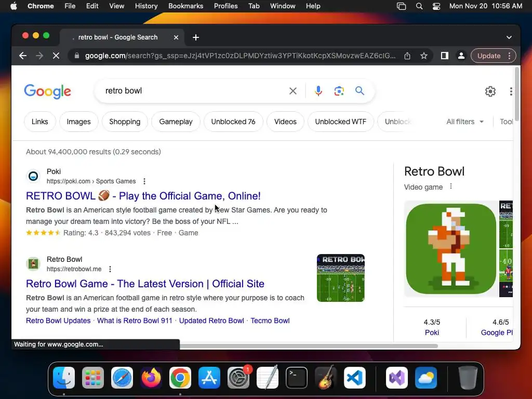Screen dimensions: 532x399
Task: Open Google quick settings gear
Action: pyautogui.click(x=490, y=91)
